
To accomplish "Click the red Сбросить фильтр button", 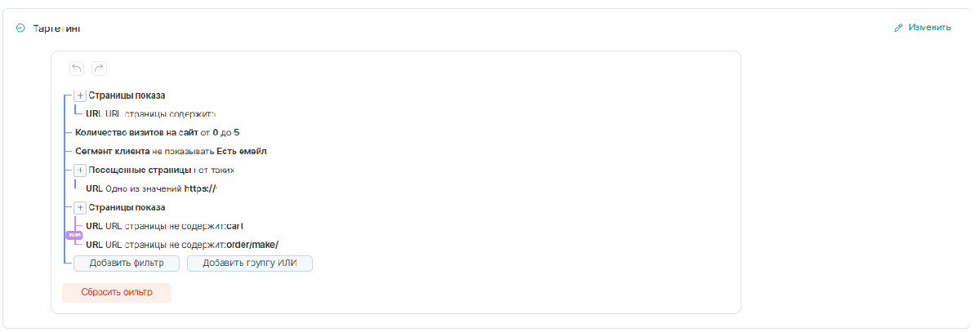I will click(117, 292).
